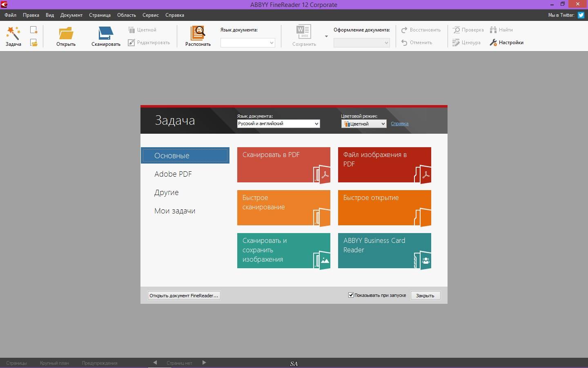Viewport: 588px width, 368px height.
Task: Toggle Показывать при запуске checkbox
Action: [351, 295]
